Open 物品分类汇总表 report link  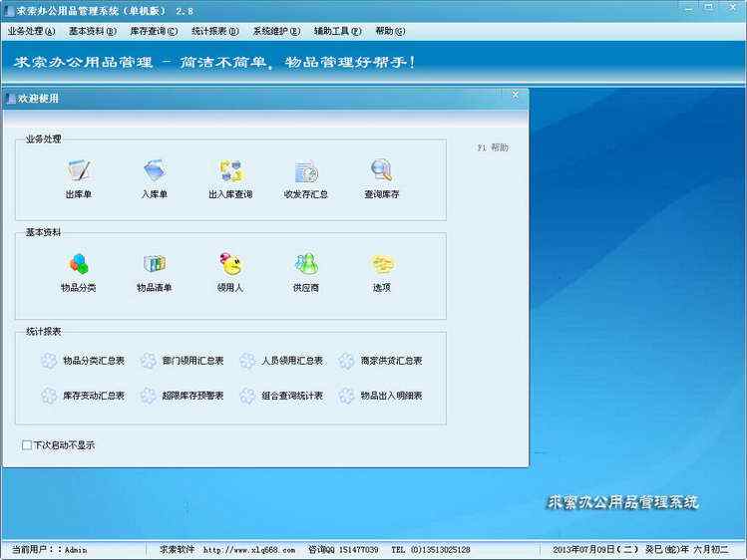[94, 361]
